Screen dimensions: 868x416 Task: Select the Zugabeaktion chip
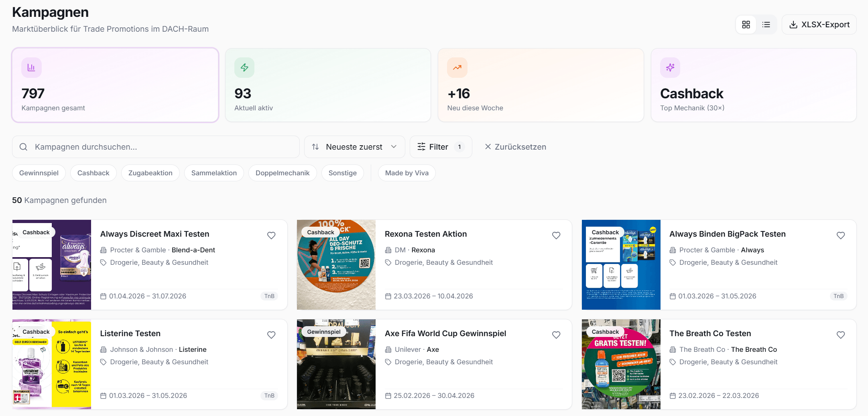click(x=150, y=173)
